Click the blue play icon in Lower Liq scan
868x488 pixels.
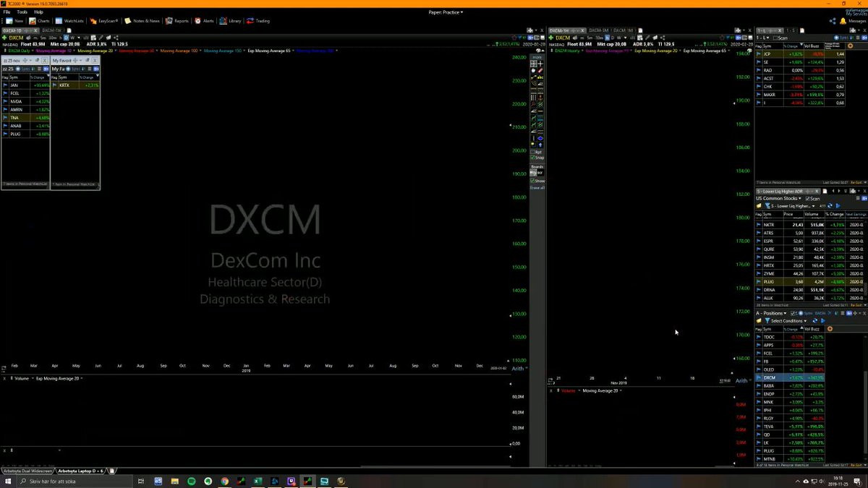(838, 206)
